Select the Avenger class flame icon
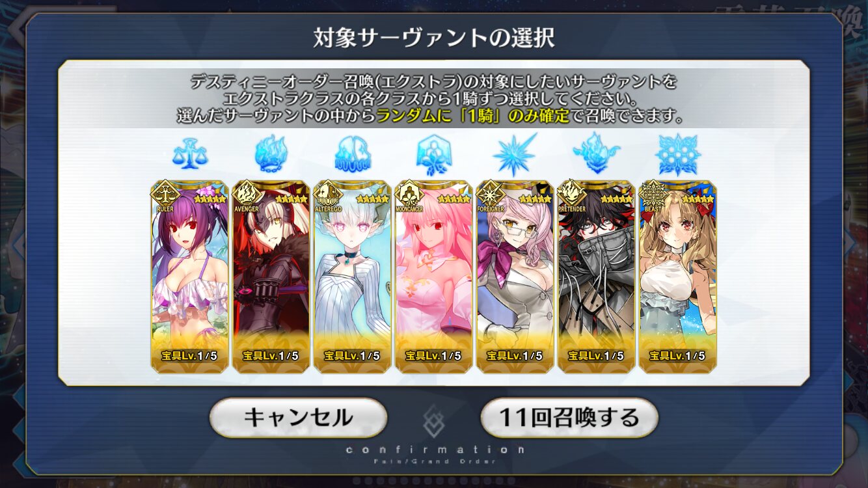The width and height of the screenshot is (868, 488). 271,153
